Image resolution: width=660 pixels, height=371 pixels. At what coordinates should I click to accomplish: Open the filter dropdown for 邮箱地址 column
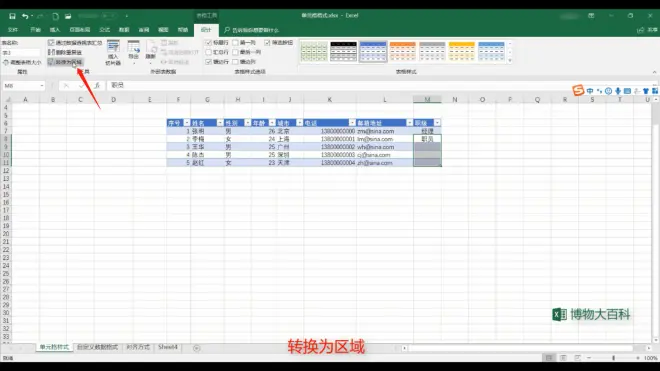410,123
